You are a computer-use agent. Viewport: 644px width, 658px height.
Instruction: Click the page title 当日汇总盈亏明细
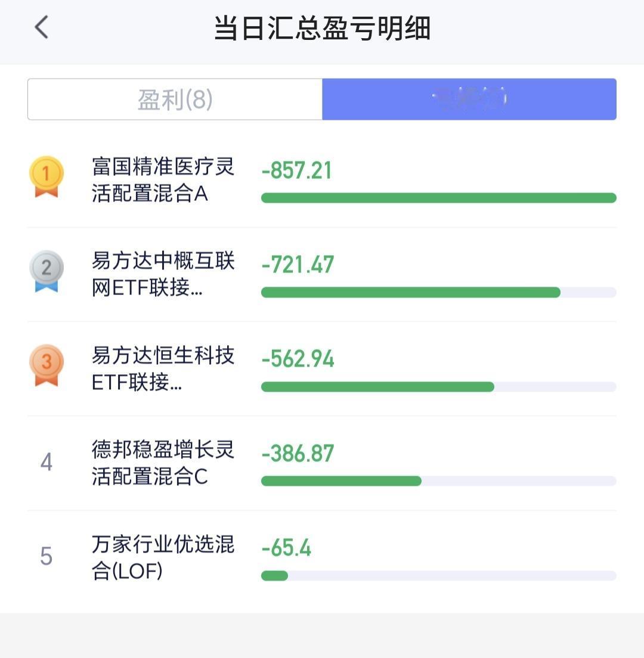pos(323,29)
